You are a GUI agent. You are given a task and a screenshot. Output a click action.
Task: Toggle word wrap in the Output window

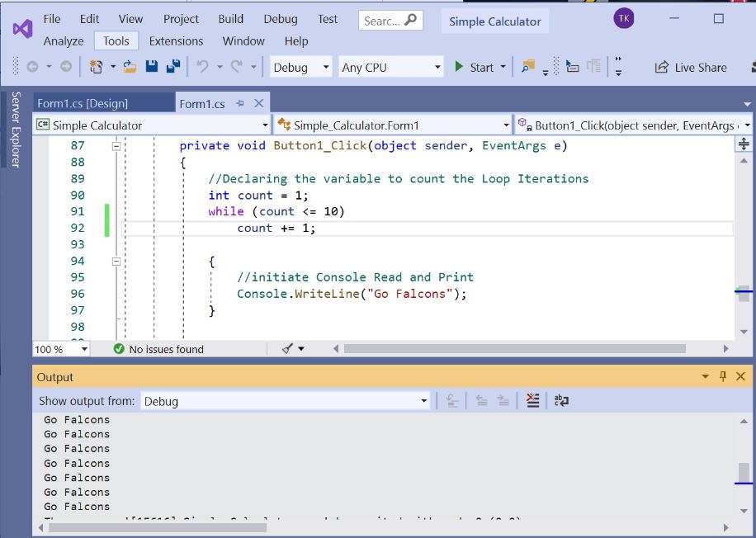(x=561, y=401)
